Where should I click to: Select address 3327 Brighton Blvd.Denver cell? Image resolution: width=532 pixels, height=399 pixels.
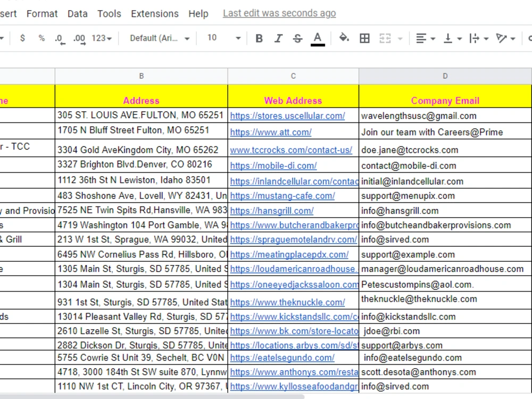(141, 165)
